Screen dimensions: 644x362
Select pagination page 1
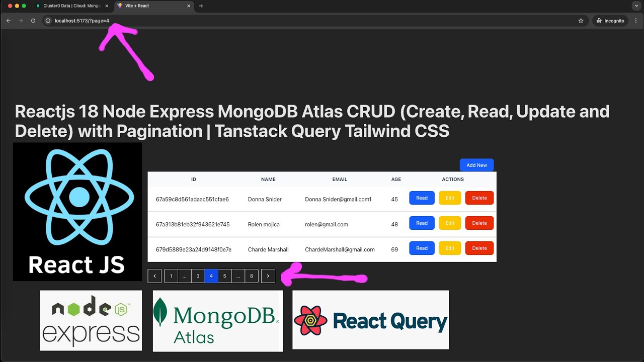point(171,276)
